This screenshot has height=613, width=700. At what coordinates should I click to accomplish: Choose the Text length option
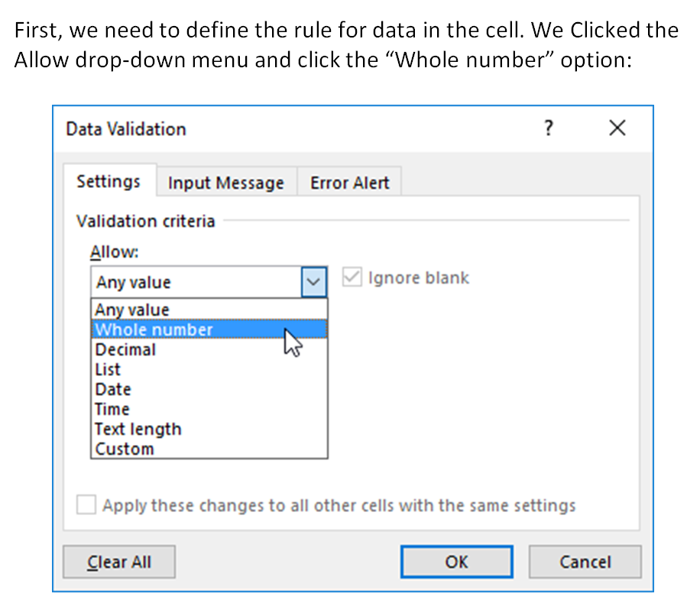pos(209,429)
